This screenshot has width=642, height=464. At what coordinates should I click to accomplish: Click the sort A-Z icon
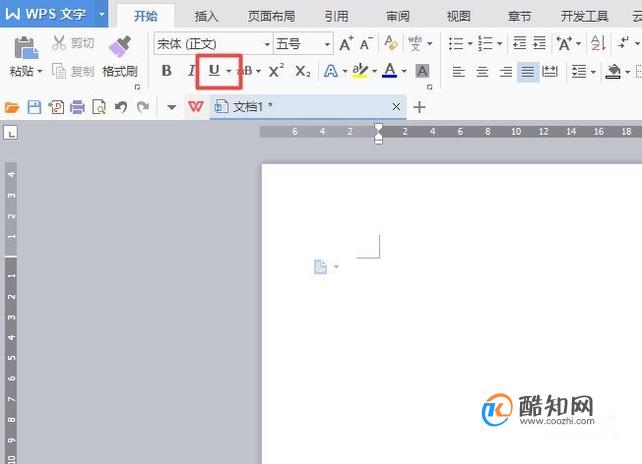click(x=598, y=43)
